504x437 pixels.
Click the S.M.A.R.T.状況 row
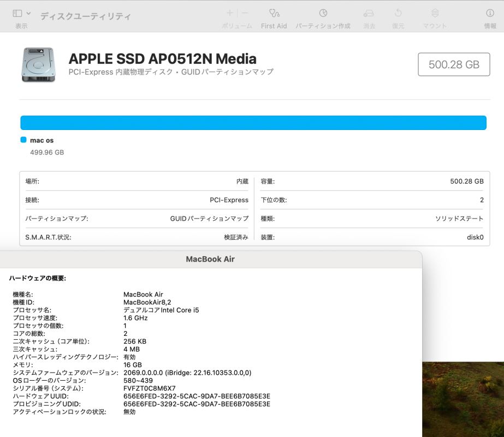(x=137, y=238)
